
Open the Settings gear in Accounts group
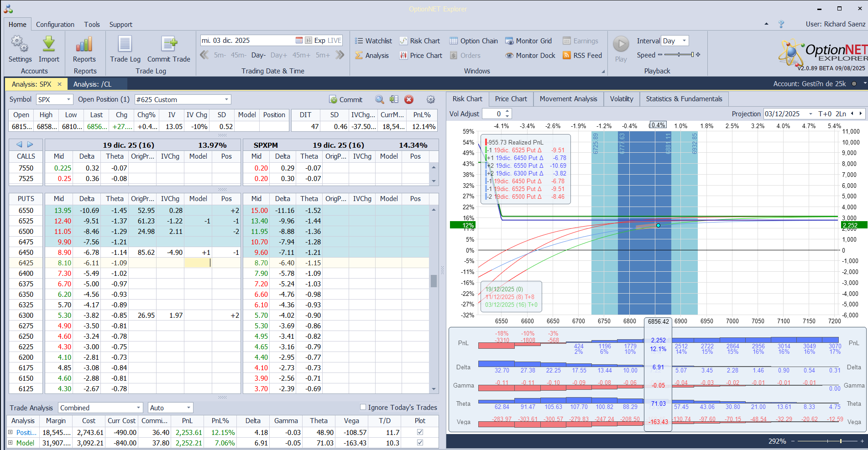[x=20, y=44]
